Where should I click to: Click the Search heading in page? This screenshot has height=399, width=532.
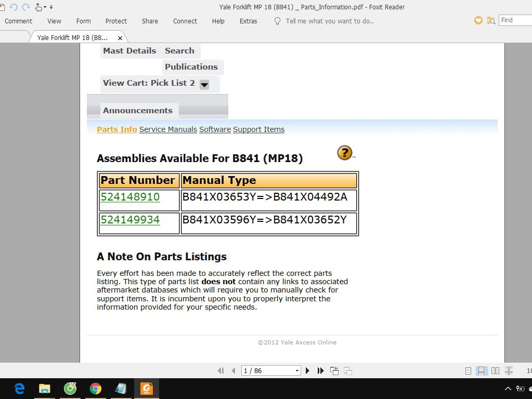tap(179, 51)
